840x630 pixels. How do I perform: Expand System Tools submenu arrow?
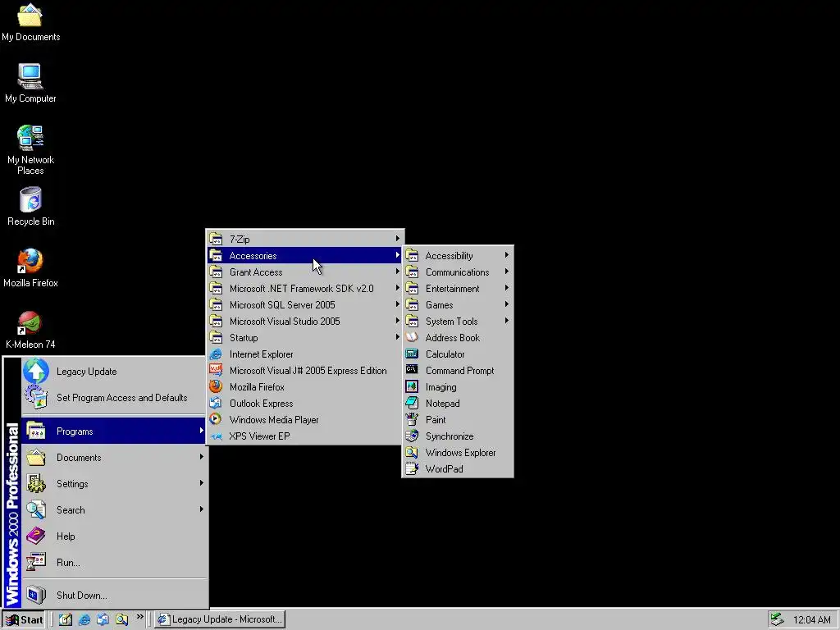click(507, 321)
